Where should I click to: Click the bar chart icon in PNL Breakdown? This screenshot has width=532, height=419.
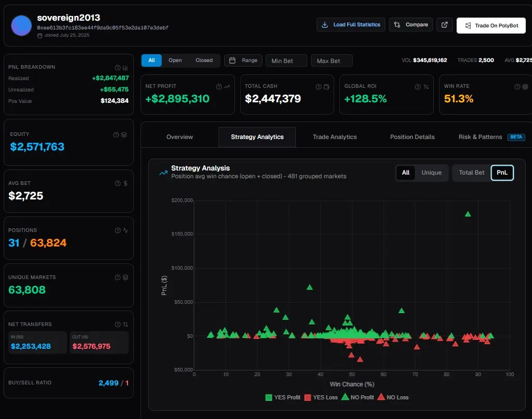click(125, 67)
